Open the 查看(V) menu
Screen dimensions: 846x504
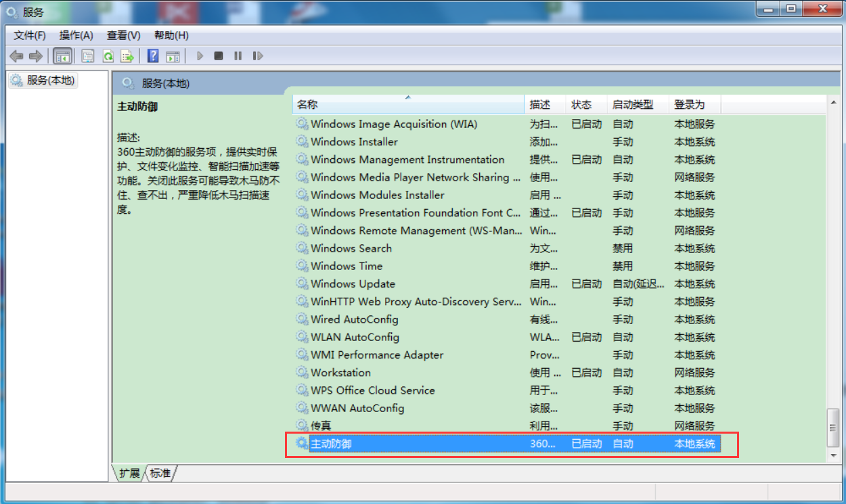[123, 35]
